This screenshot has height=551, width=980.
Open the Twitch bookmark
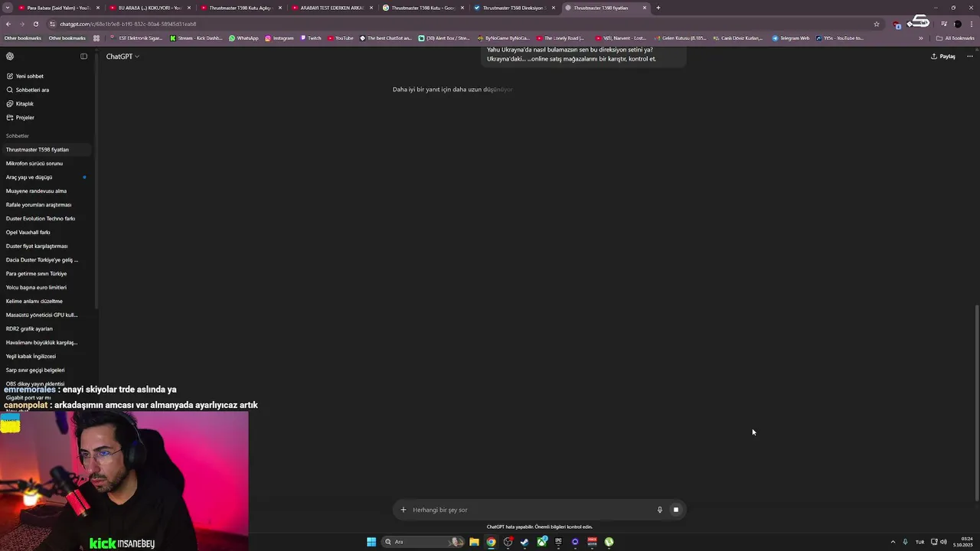311,38
